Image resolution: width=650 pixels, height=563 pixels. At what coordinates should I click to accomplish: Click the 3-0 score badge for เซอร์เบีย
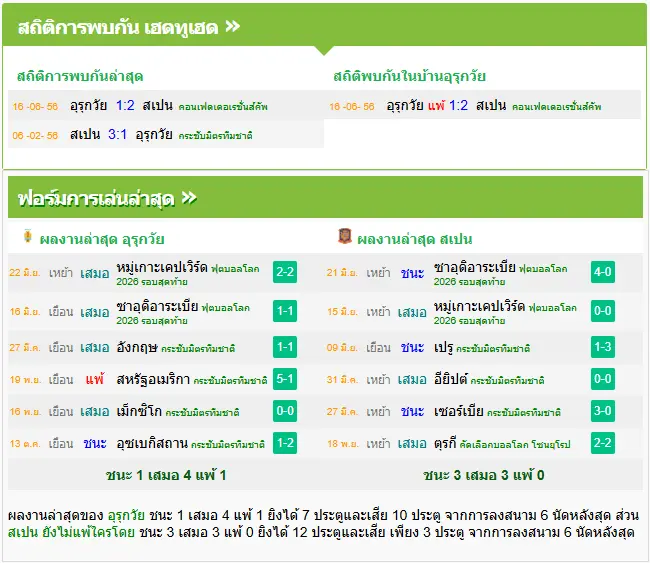(603, 411)
